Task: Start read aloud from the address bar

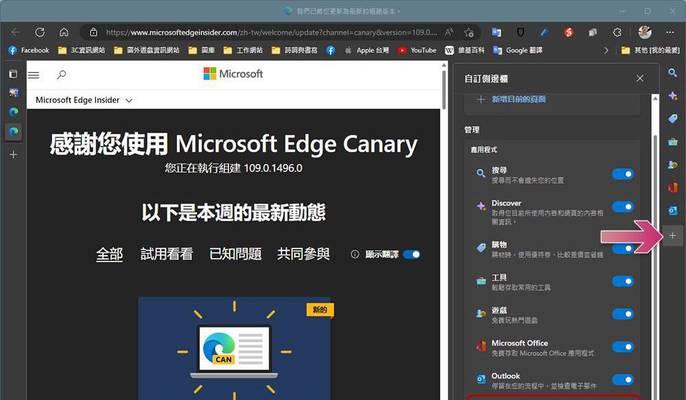Action: pos(449,32)
